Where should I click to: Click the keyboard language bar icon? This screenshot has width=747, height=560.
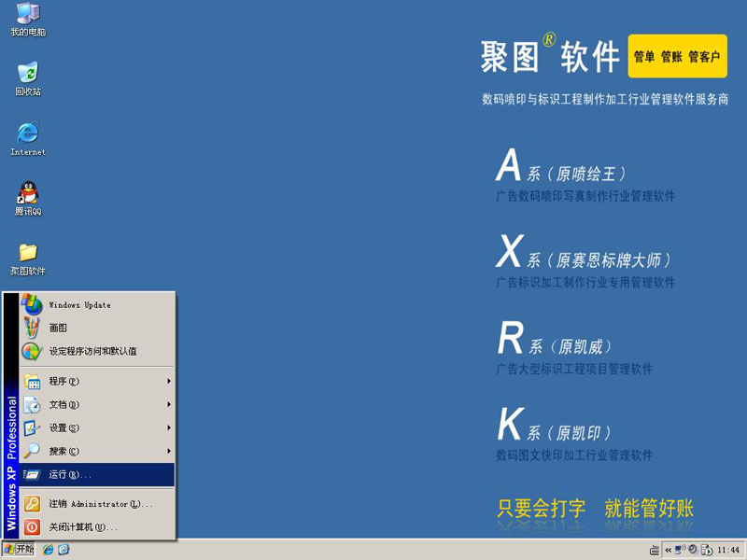click(655, 550)
